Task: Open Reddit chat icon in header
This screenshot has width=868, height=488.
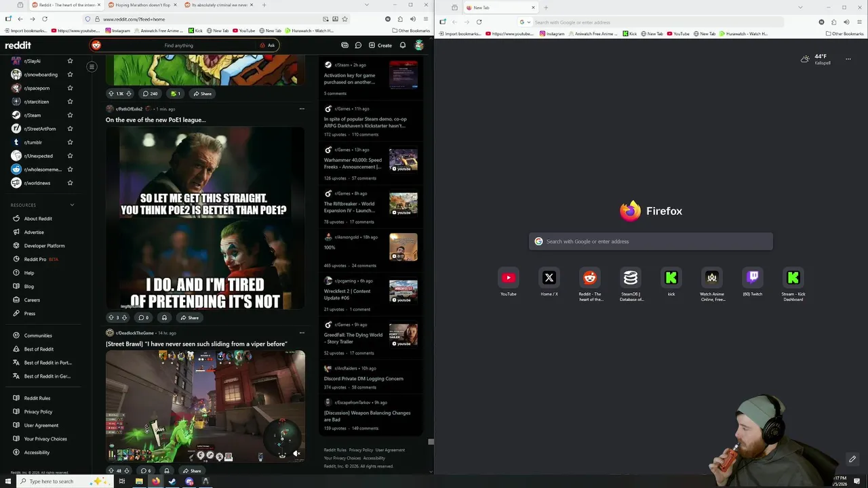Action: (x=358, y=45)
